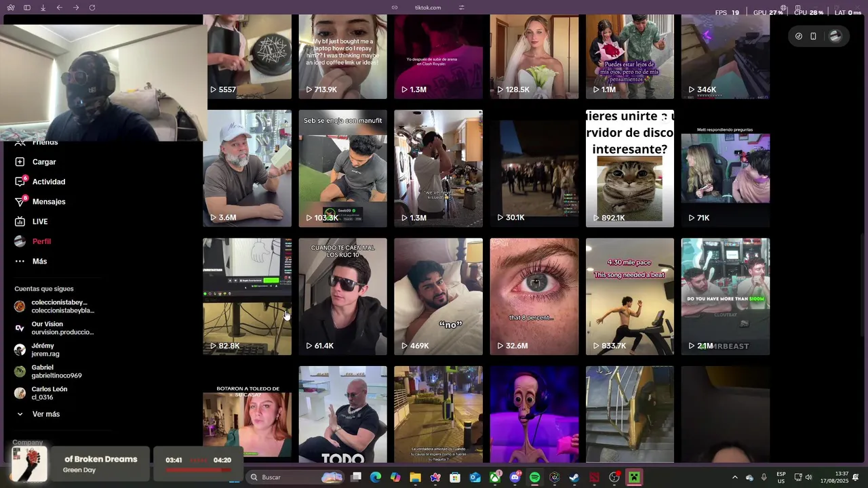868x488 pixels.
Task: Open Seb se enoja con manufit video
Action: pyautogui.click(x=343, y=168)
